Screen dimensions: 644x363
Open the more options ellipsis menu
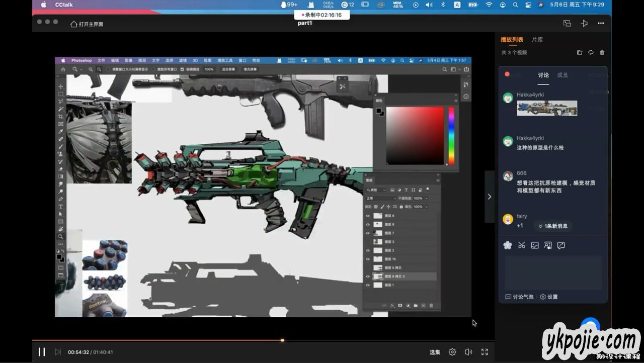coord(601,23)
